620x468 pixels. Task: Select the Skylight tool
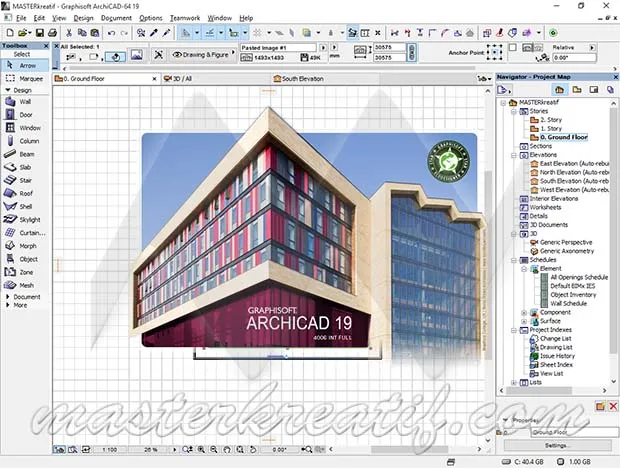tap(25, 219)
